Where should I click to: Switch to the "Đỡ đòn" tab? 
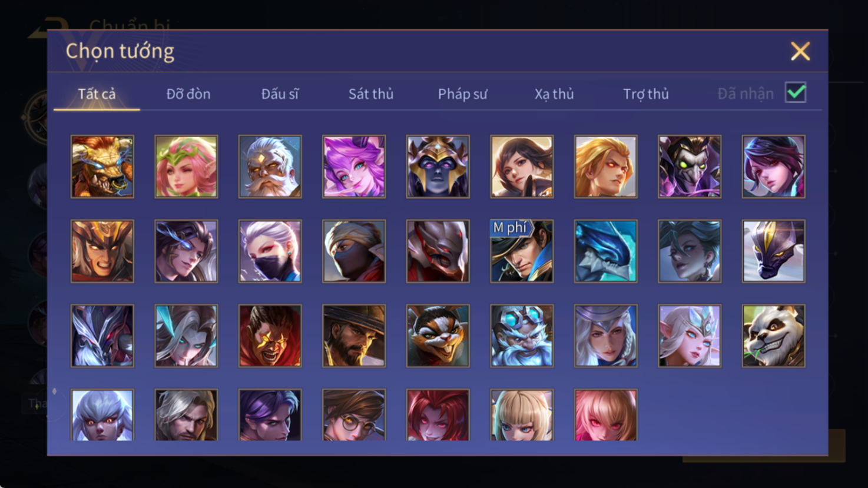[x=188, y=94]
